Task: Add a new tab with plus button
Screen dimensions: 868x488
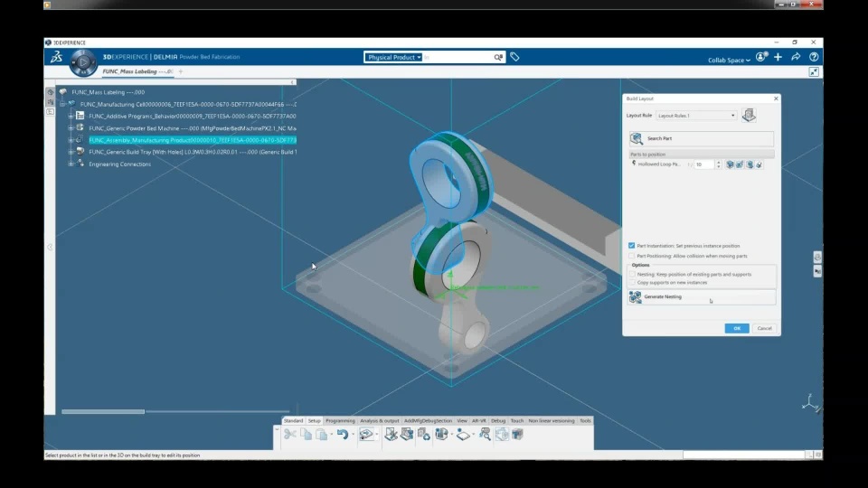Action: tap(181, 71)
